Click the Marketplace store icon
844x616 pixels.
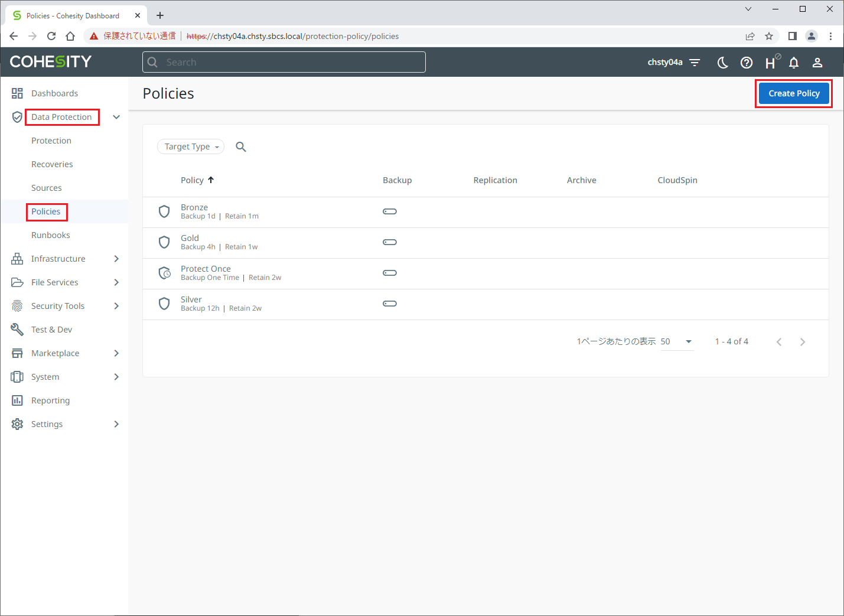pos(17,353)
